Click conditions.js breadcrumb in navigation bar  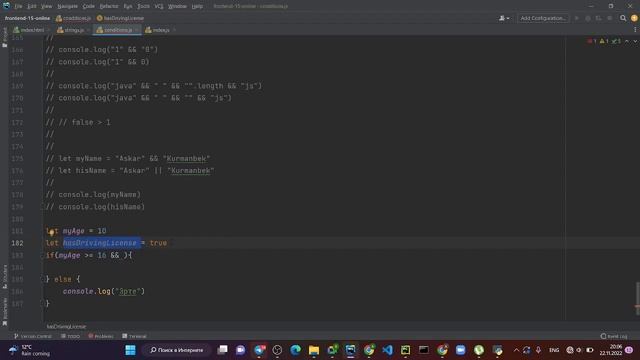click(73, 18)
